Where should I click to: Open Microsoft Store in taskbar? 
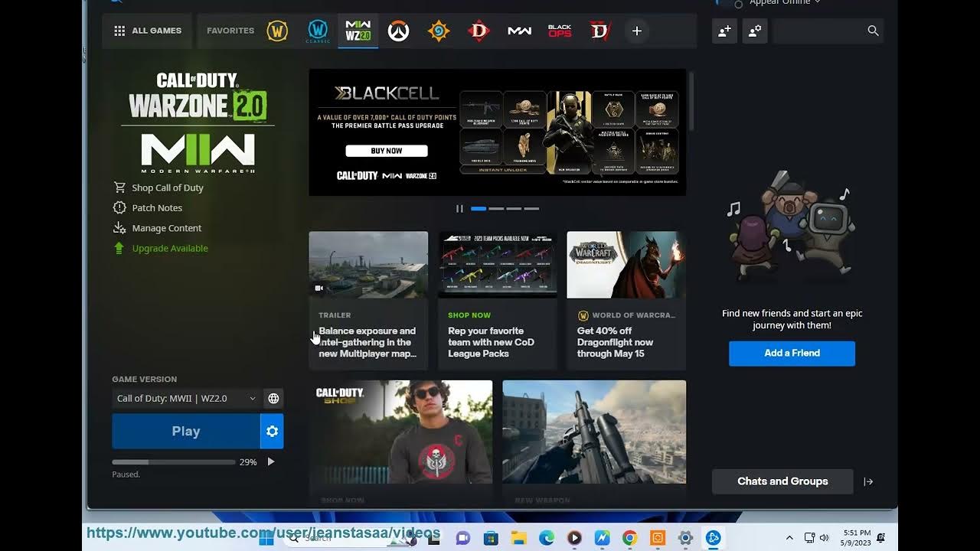pyautogui.click(x=491, y=538)
